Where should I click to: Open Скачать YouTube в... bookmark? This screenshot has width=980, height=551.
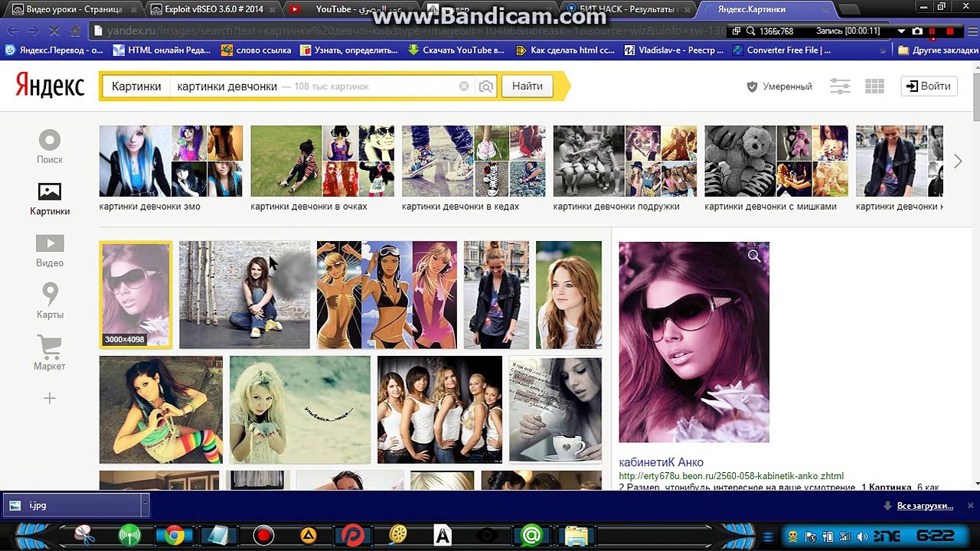(456, 50)
